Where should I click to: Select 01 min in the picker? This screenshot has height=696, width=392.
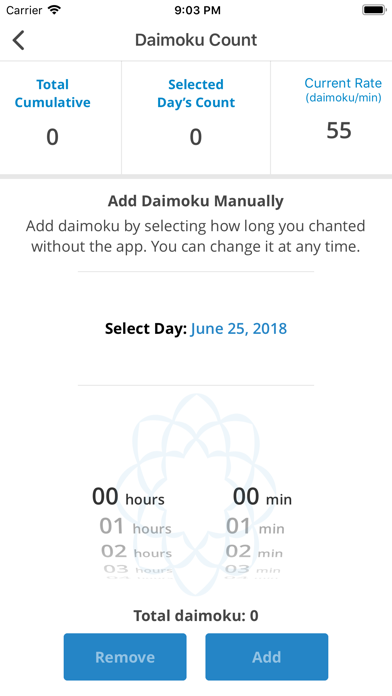coord(255,527)
